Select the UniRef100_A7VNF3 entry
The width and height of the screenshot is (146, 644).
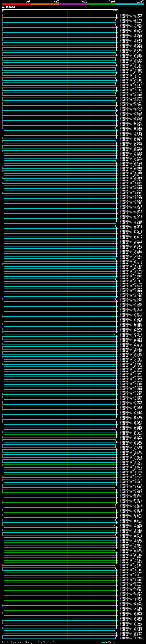pos(131,359)
